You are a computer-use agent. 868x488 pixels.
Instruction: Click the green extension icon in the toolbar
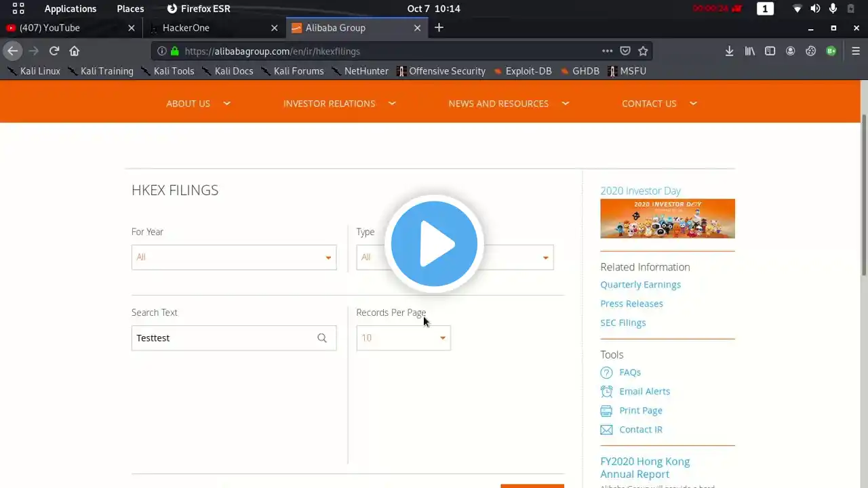coord(831,51)
